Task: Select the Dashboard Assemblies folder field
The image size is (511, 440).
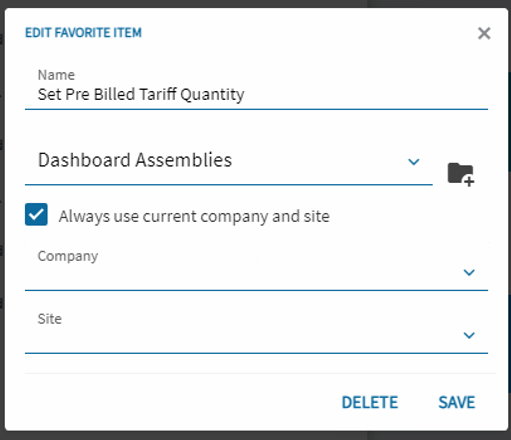Action: [x=229, y=162]
